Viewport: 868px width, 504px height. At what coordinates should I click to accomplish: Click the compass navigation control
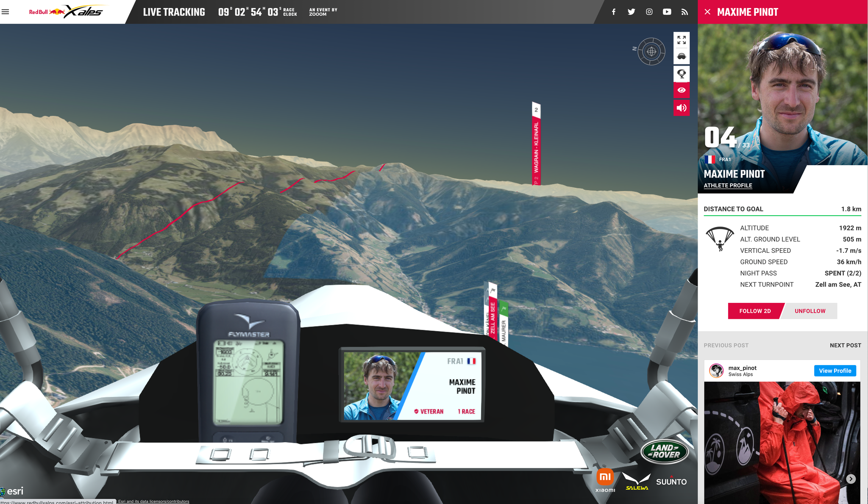tap(651, 52)
